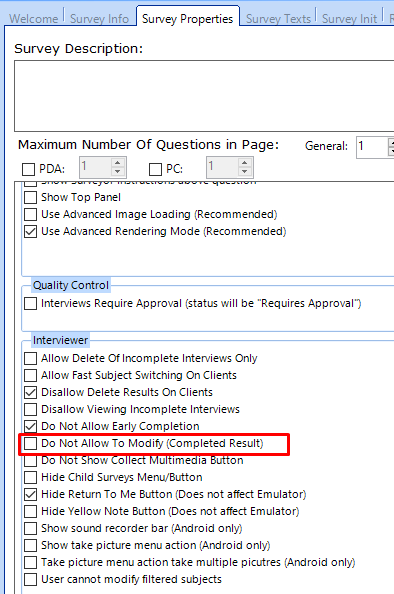Screen dimensions: 394x594
Task: Increase PDA value with up arrow
Action: (x=117, y=163)
